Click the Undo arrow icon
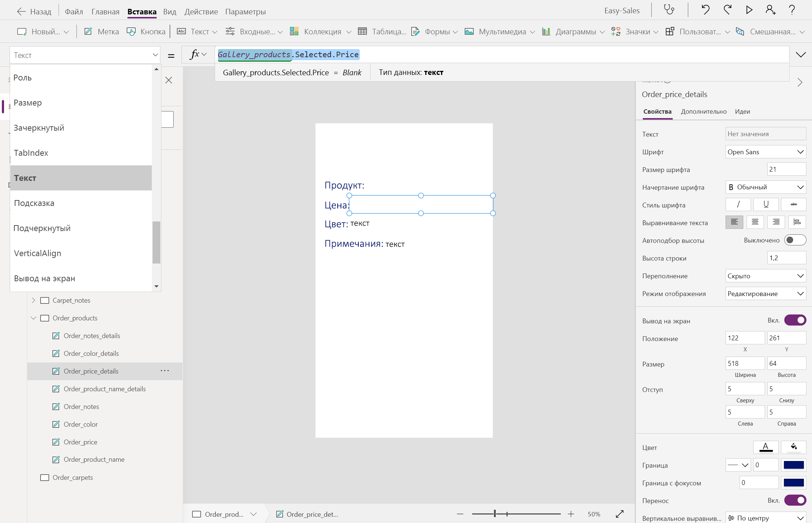Screen dimensions: 812x523 [705, 10]
